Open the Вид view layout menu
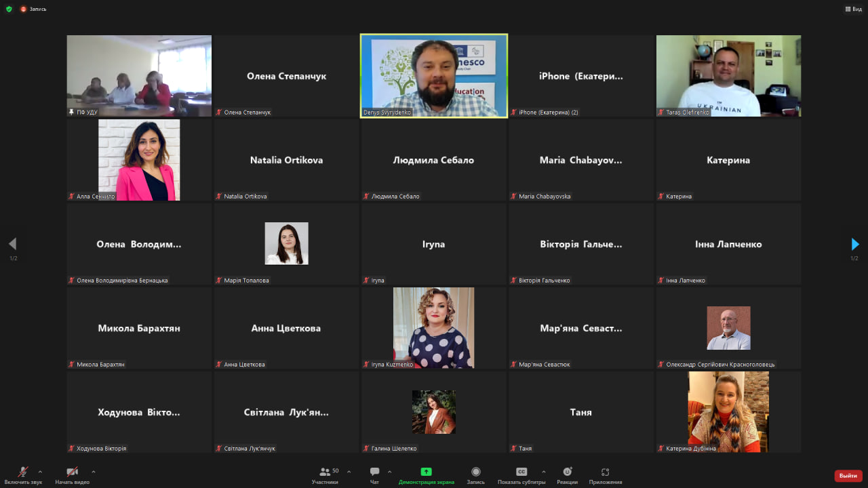This screenshot has width=868, height=488. click(x=852, y=9)
